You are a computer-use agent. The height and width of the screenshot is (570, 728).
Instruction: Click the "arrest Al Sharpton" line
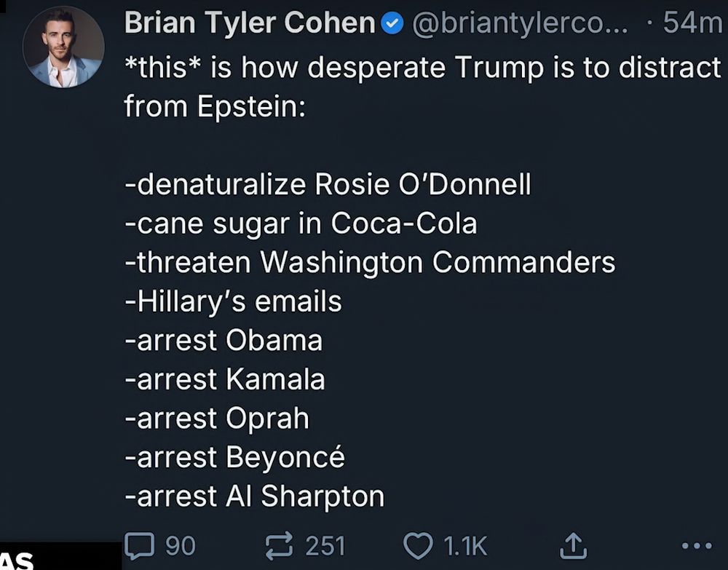tap(254, 496)
